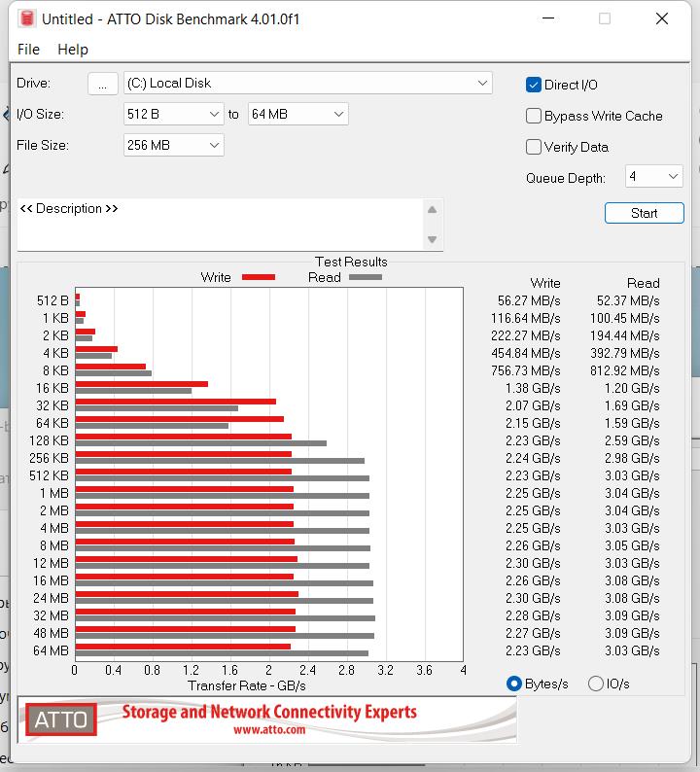The width and height of the screenshot is (700, 772).
Task: Minimize the ATTO Disk Benchmark window
Action: click(x=548, y=18)
